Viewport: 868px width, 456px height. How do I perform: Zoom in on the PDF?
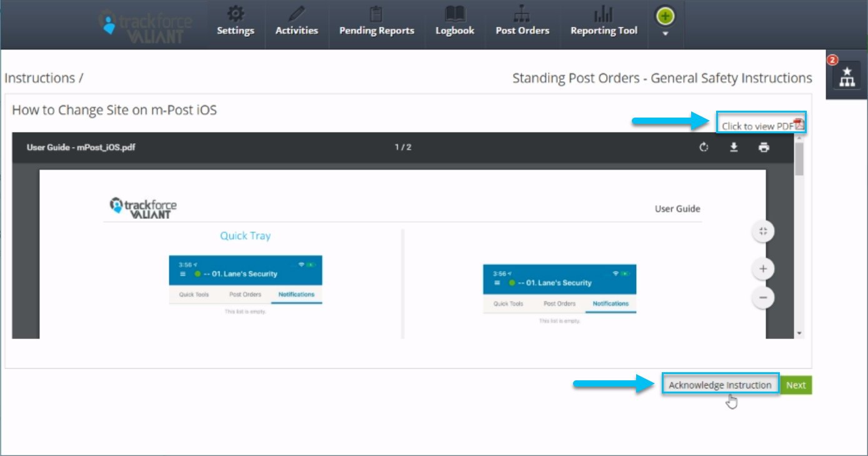762,269
